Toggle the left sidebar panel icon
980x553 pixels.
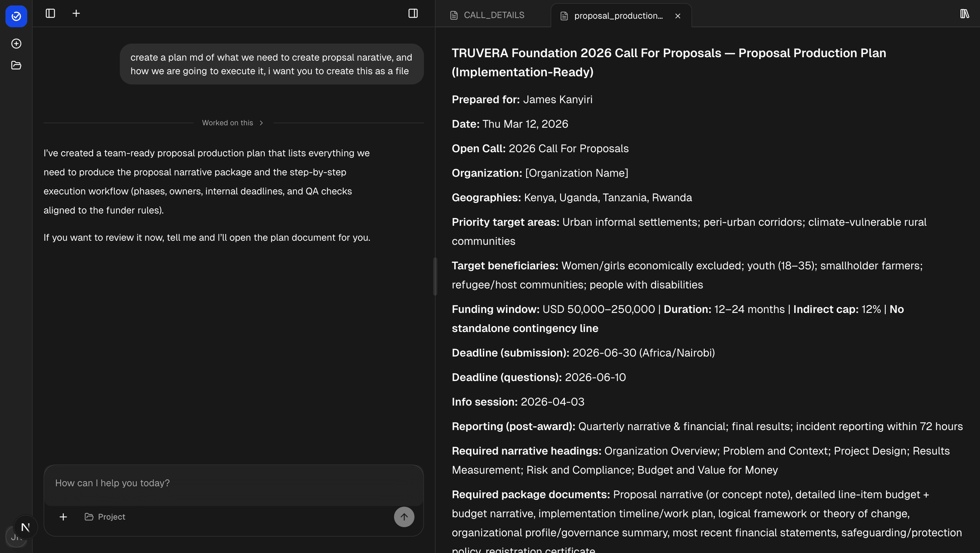50,14
